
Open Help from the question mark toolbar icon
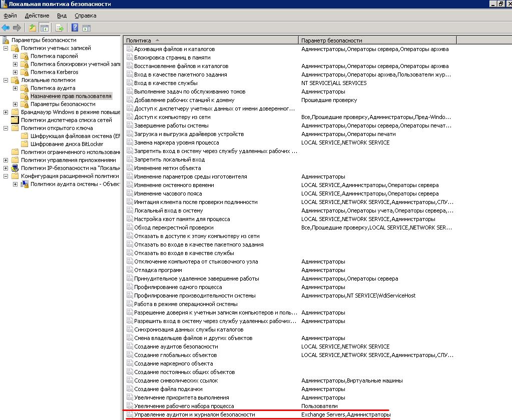click(75, 27)
